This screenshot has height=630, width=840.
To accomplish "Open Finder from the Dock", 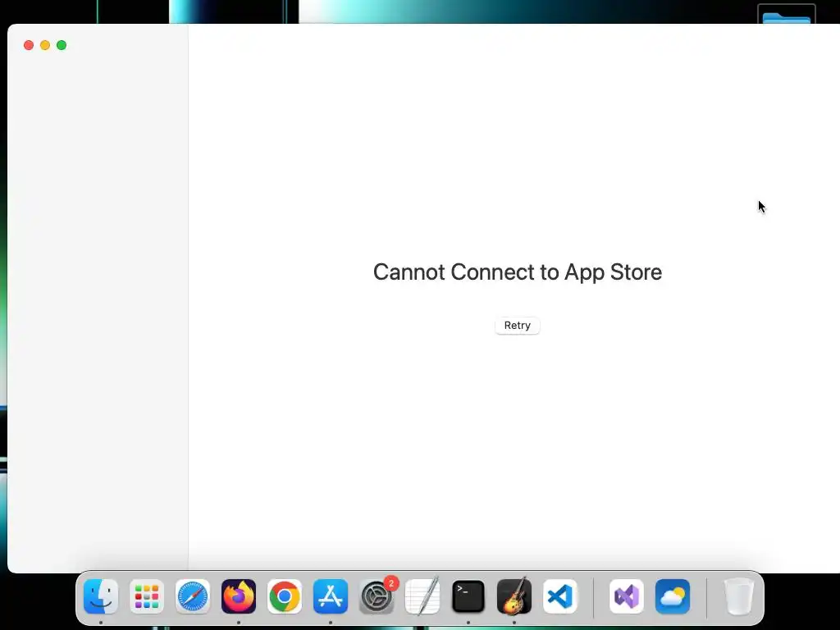I will (101, 596).
